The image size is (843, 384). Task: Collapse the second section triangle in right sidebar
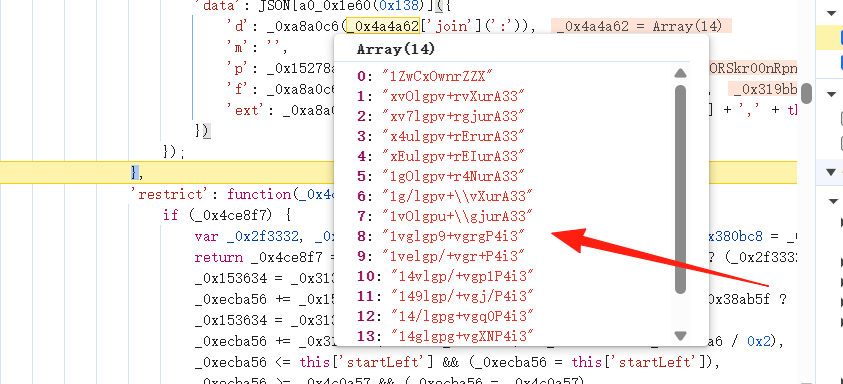(x=831, y=95)
